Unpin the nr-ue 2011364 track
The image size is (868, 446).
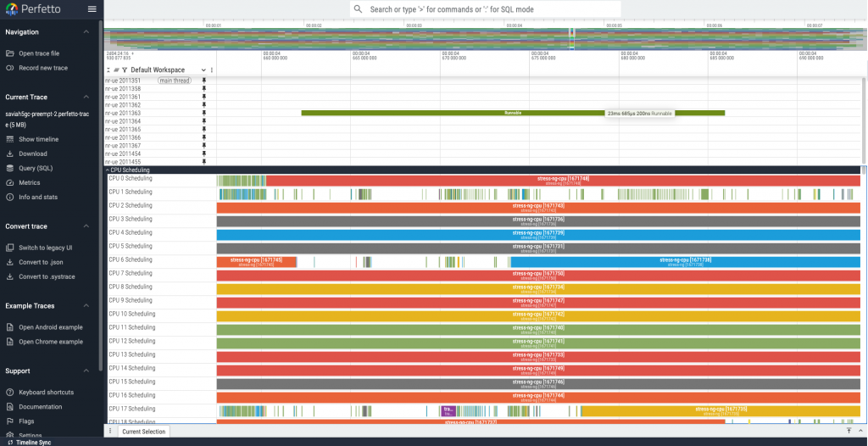coord(203,121)
